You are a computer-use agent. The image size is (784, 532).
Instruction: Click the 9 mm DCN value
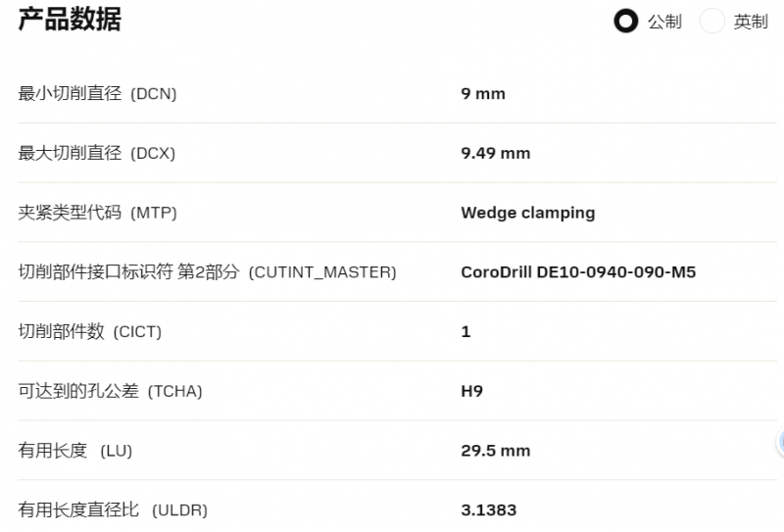(483, 93)
